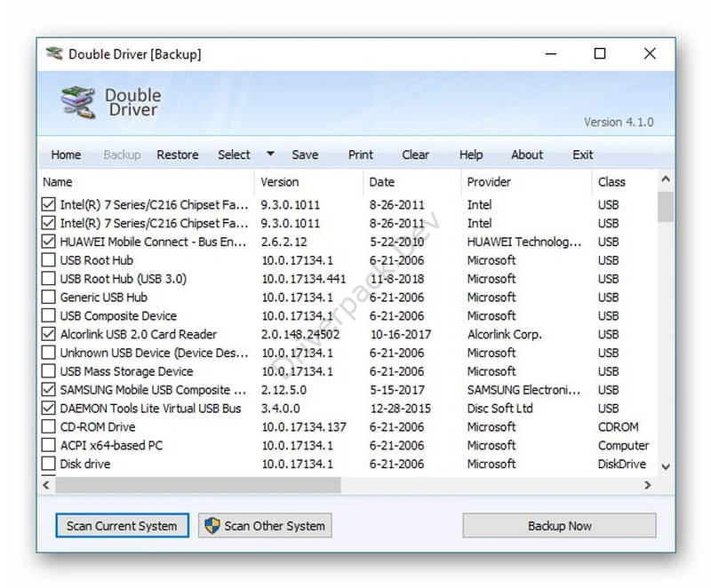Click the Disc Soft Ltd provider cell
The width and height of the screenshot is (711, 588).
tap(499, 409)
